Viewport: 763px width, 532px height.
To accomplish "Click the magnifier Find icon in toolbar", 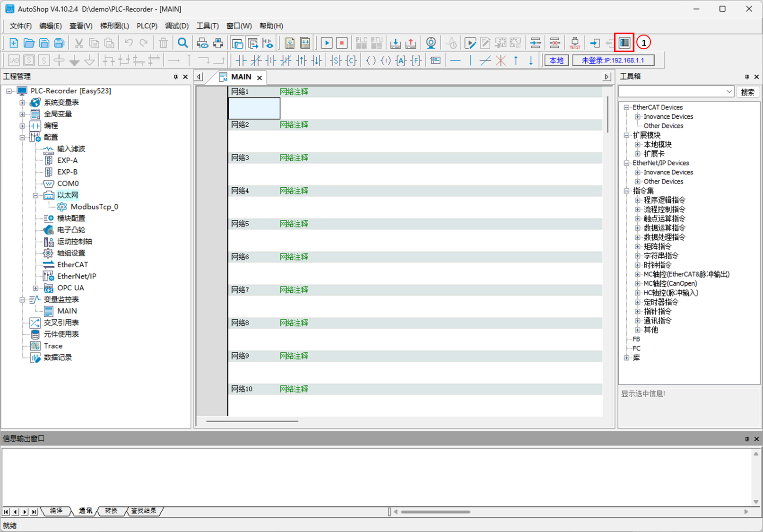I will point(182,43).
